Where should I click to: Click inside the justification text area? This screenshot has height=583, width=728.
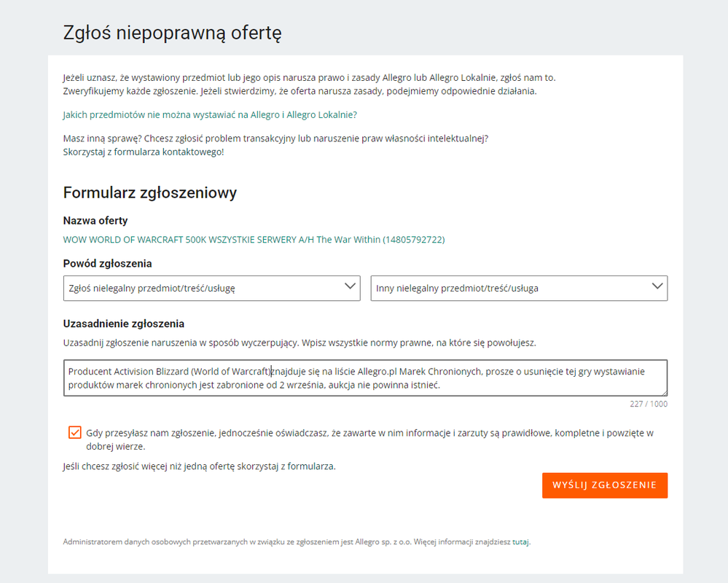pyautogui.click(x=365, y=377)
